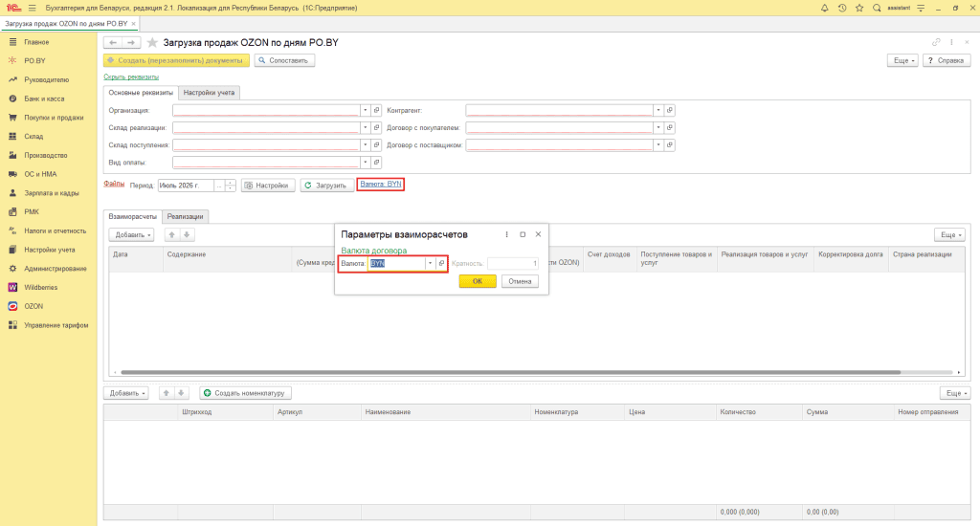The width and height of the screenshot is (980, 526).
Task: Click the Валюта: BYN link
Action: coord(381,185)
